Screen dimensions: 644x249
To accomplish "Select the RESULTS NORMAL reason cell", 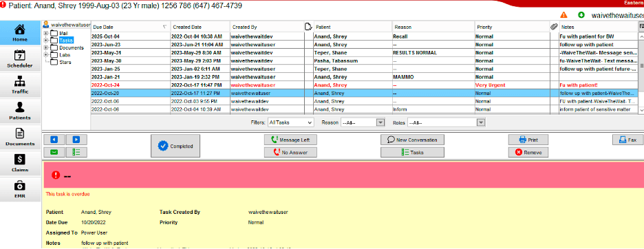I will click(433, 52).
